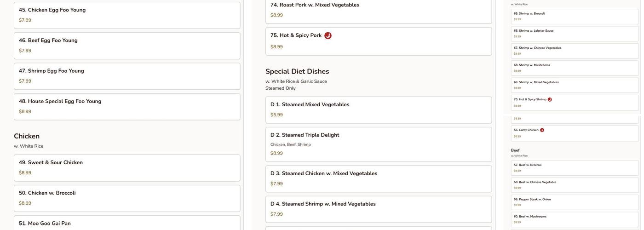This screenshot has height=230, width=644.
Task: Click the Special Diet Dishes section heading
Action: [x=297, y=71]
